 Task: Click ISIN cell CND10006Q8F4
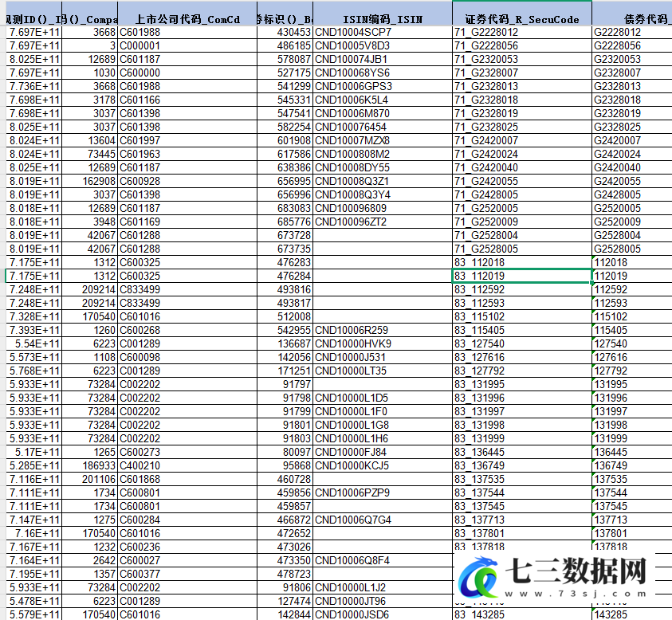coord(383,560)
